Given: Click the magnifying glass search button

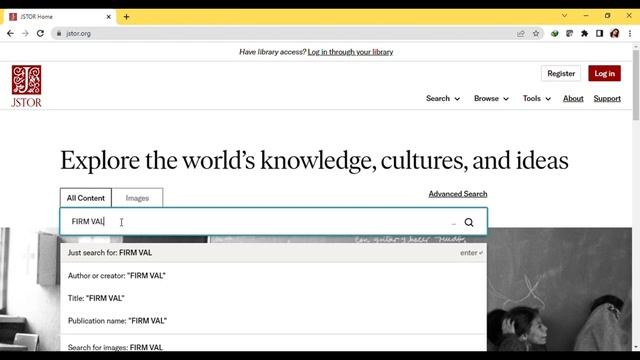Looking at the screenshot, I should [469, 222].
